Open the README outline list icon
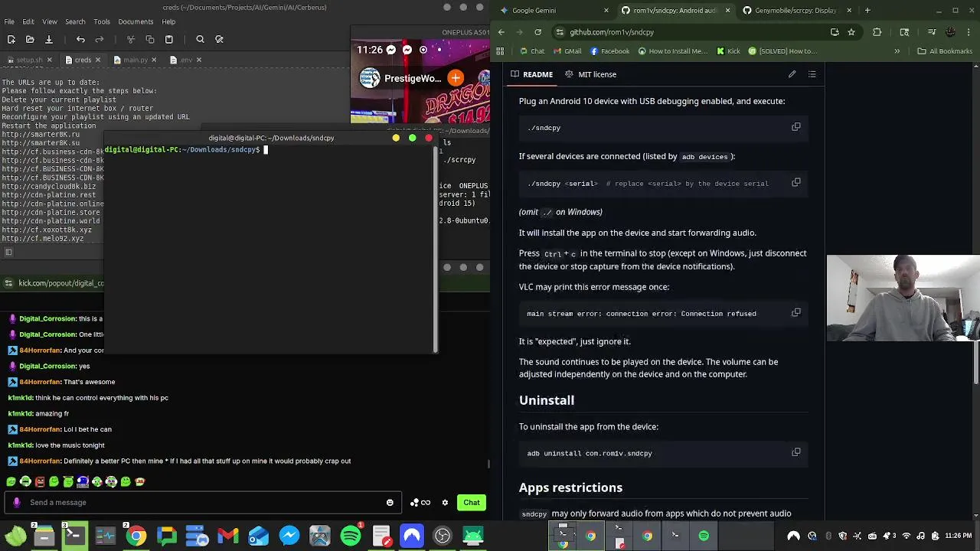Viewport: 980px width, 551px height. click(x=812, y=74)
